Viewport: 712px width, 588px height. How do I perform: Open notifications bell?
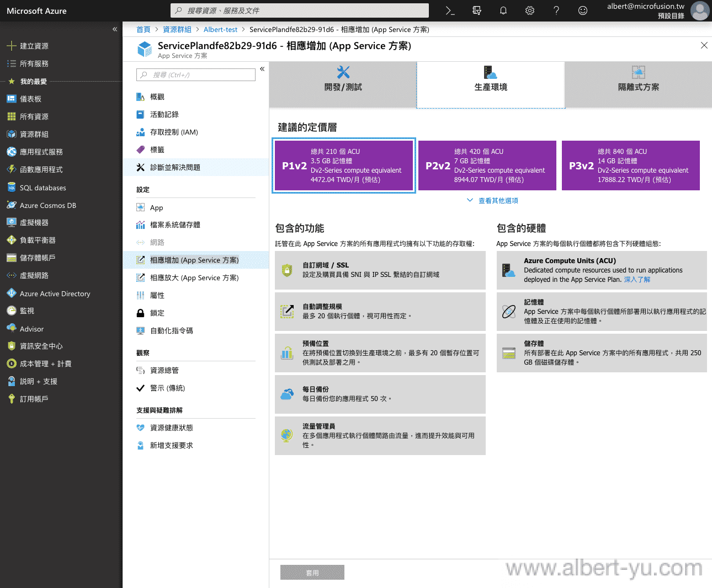coord(503,10)
